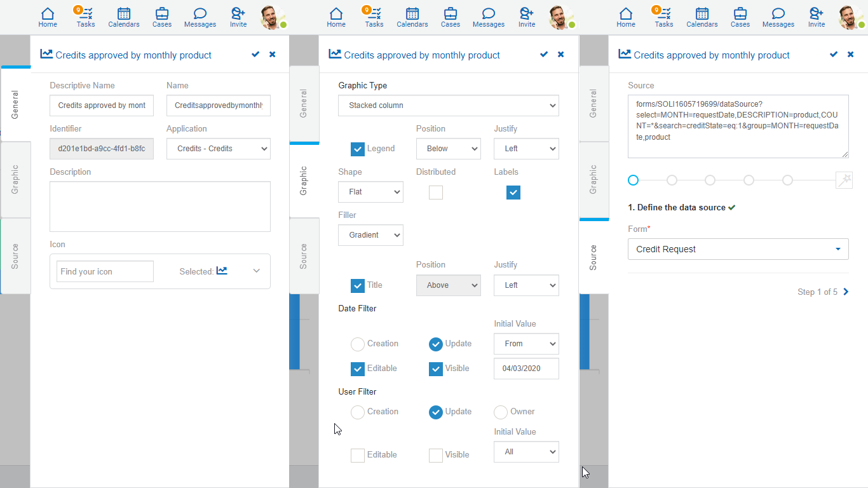
Task: Uncheck the Legend checkbox
Action: [x=358, y=149]
